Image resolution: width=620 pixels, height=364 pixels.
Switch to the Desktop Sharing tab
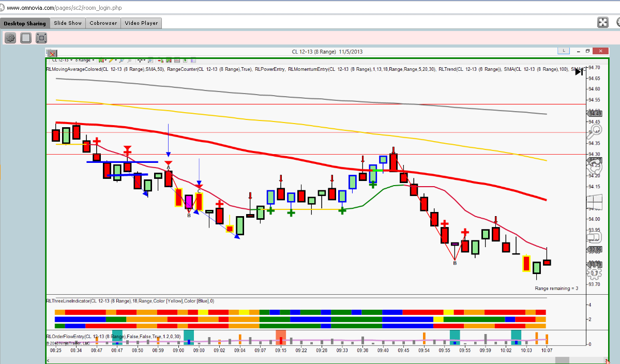point(25,23)
